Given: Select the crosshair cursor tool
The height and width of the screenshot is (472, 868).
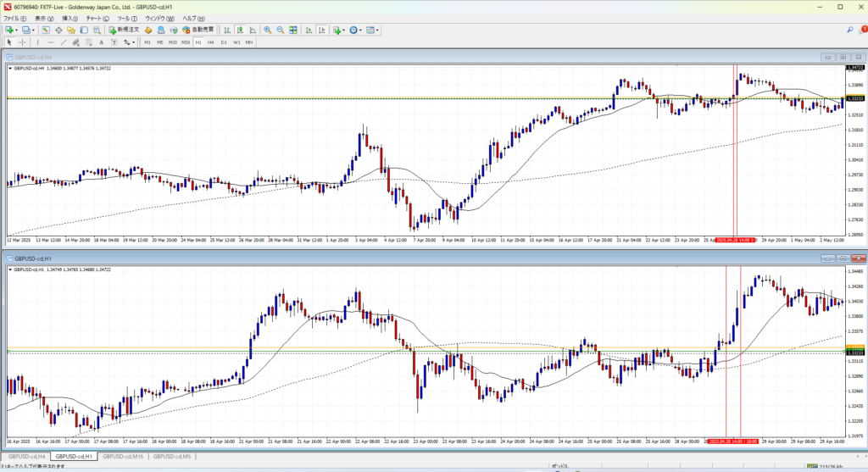Looking at the screenshot, I should click(23, 42).
